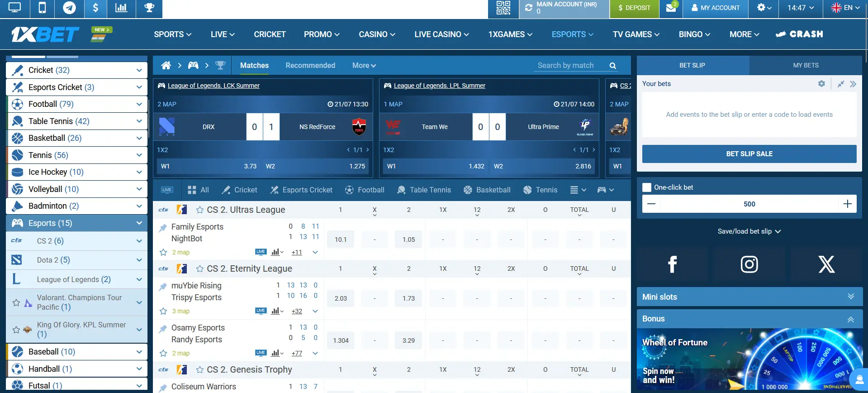Image resolution: width=868 pixels, height=393 pixels.
Task: Star Valorant Champions Tour Pacific
Action: coord(16,302)
